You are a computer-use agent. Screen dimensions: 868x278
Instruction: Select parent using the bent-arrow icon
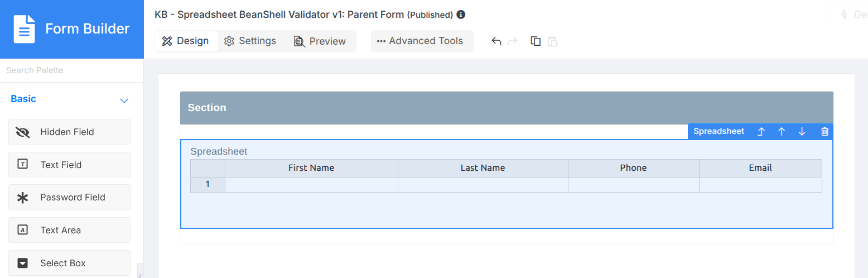click(761, 132)
